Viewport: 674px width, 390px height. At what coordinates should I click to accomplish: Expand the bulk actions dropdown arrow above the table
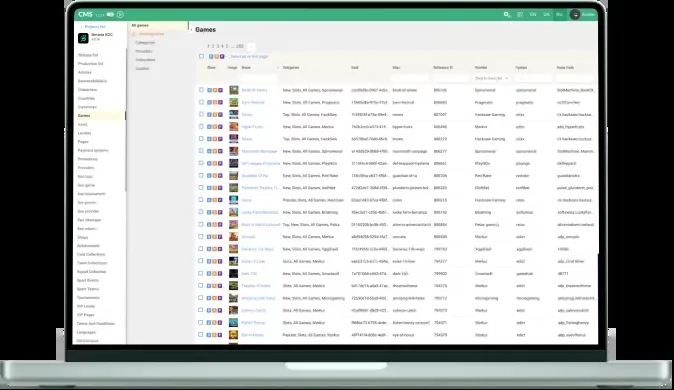pos(227,56)
